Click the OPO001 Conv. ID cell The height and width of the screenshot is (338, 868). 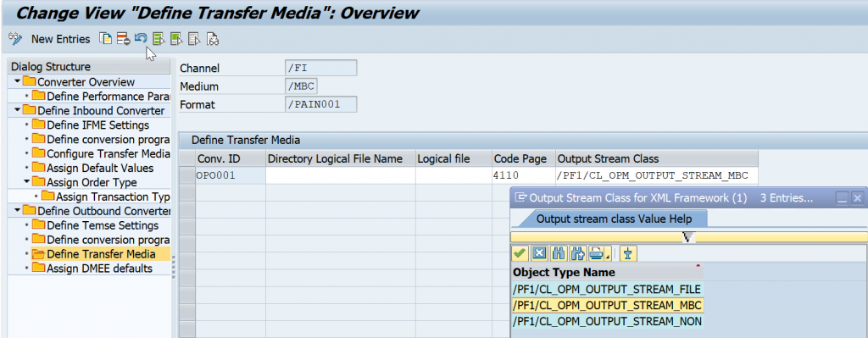[231, 176]
